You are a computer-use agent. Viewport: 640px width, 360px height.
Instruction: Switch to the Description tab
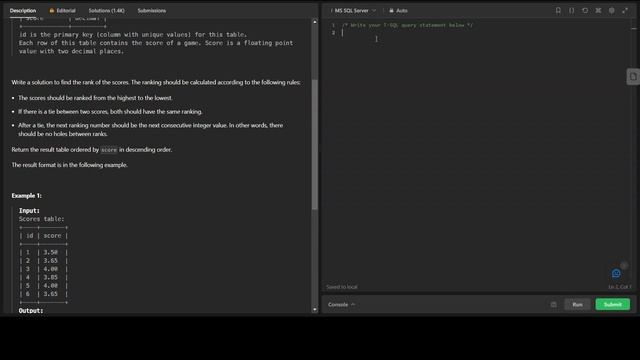coord(23,11)
